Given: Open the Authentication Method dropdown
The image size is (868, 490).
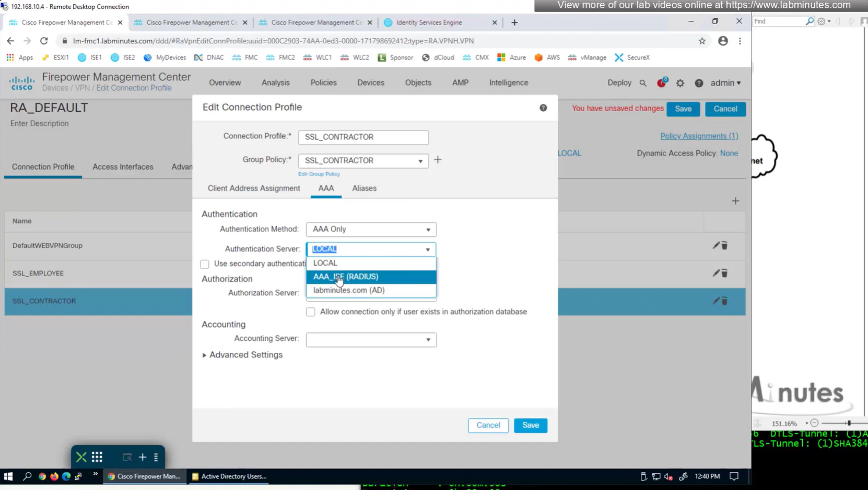Looking at the screenshot, I should (x=371, y=229).
